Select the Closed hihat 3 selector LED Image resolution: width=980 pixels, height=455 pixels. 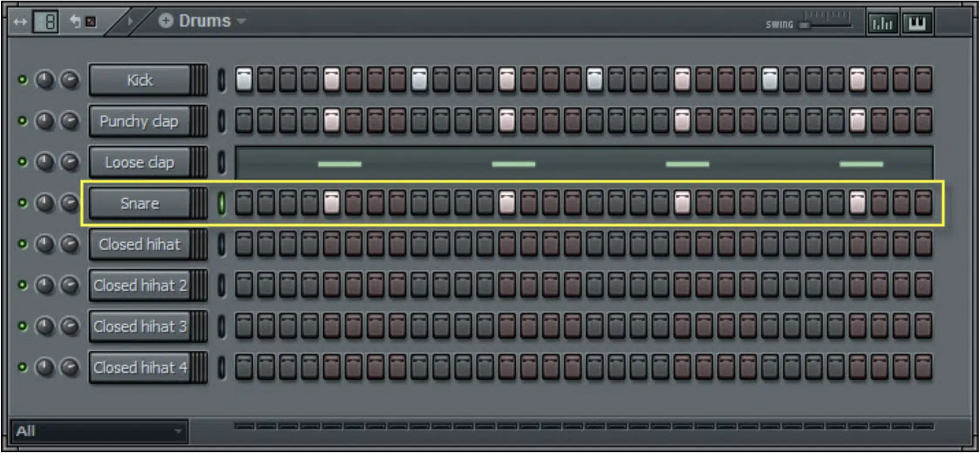tap(221, 326)
